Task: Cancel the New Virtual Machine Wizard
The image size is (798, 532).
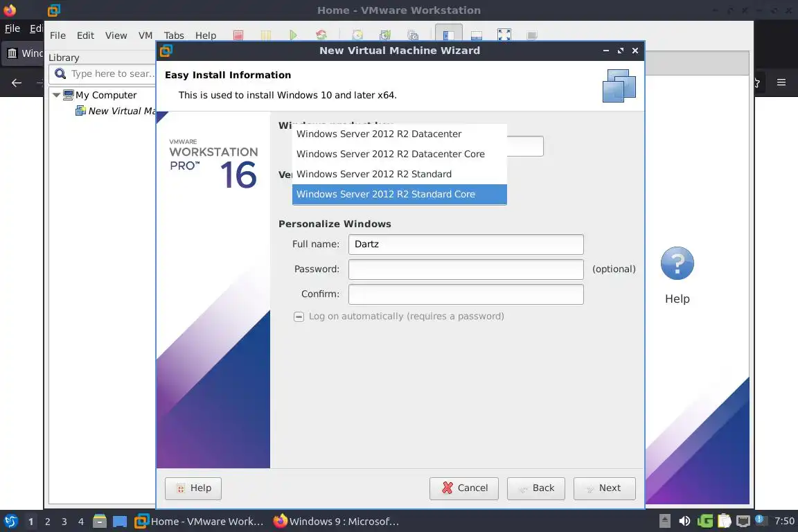Action: point(463,488)
